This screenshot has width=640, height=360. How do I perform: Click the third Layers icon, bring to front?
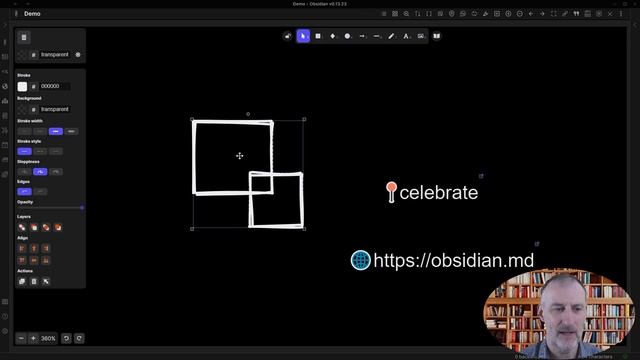[x=46, y=227]
